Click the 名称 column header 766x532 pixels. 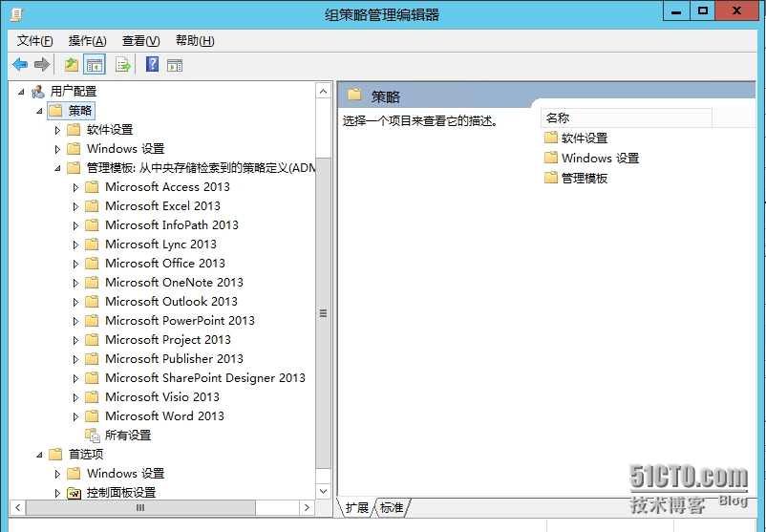coord(627,117)
